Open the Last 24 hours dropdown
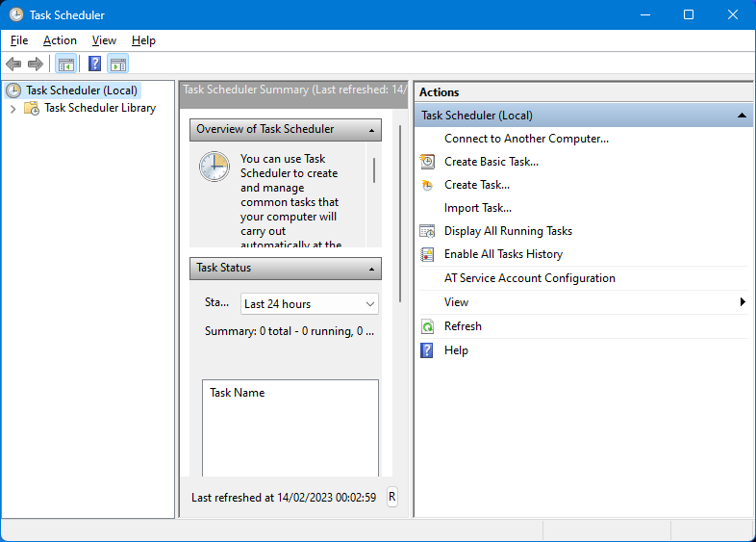756x542 pixels. 309,304
